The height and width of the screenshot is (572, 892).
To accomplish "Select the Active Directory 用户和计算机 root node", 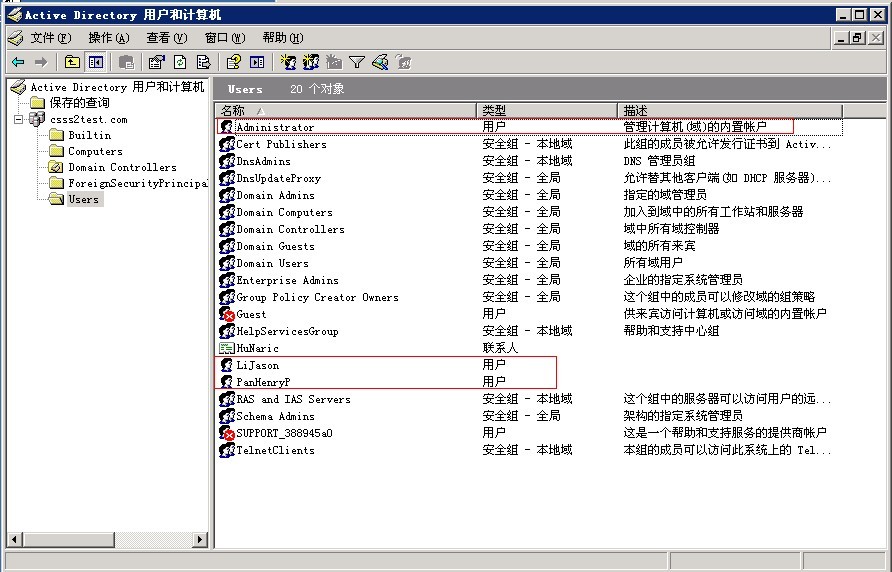I will click(117, 87).
